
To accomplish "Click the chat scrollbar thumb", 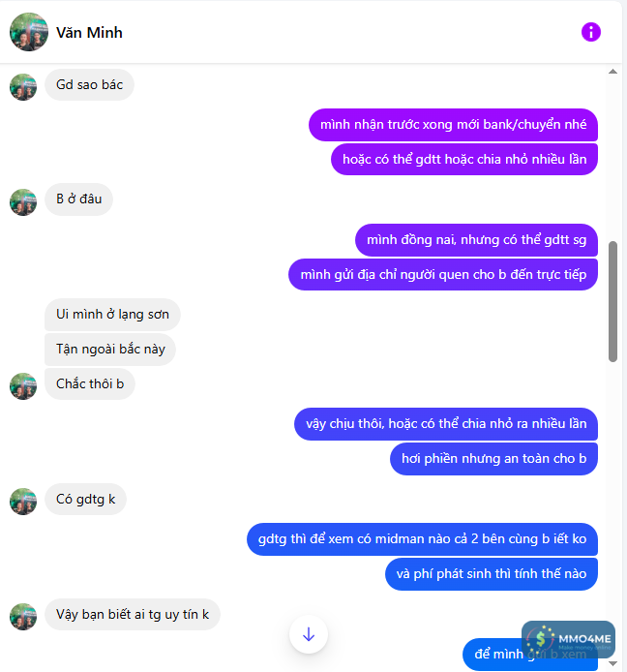I will click(612, 302).
